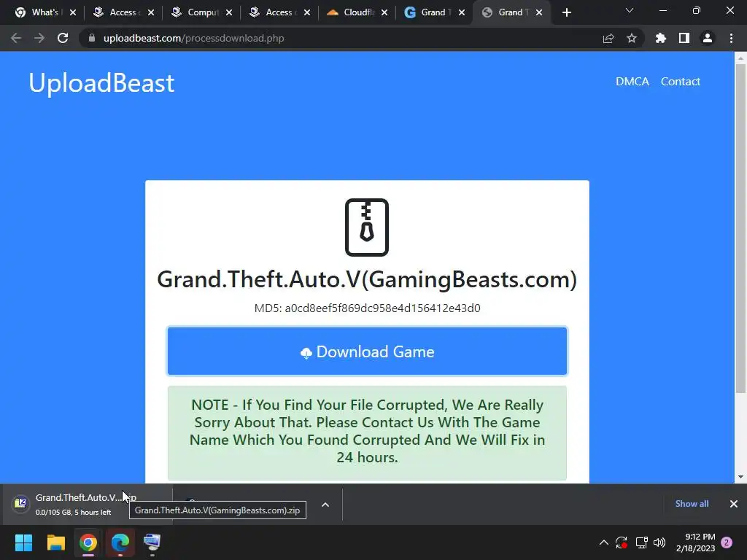This screenshot has height=560, width=747.
Task: Close the active Grand T tab
Action: click(539, 12)
